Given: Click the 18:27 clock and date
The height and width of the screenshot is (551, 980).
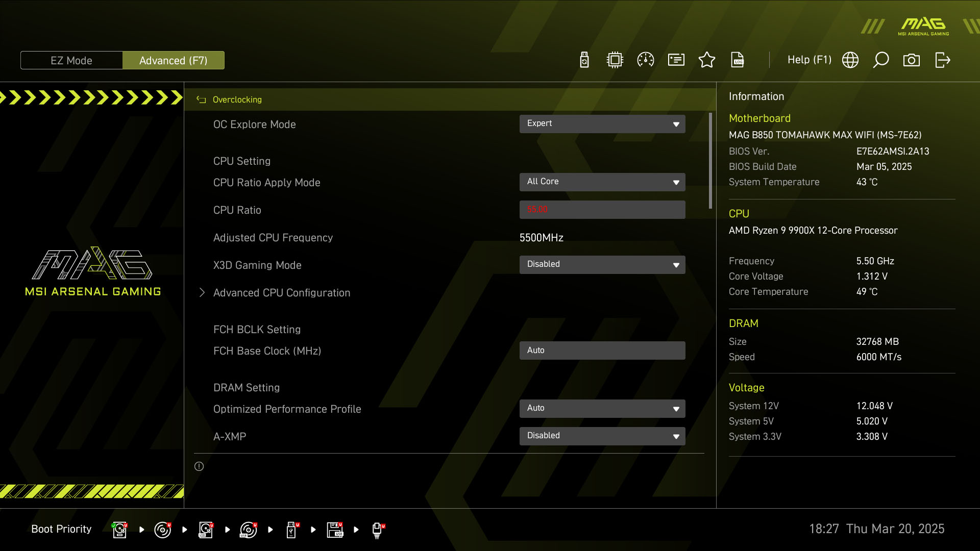Looking at the screenshot, I should (876, 529).
